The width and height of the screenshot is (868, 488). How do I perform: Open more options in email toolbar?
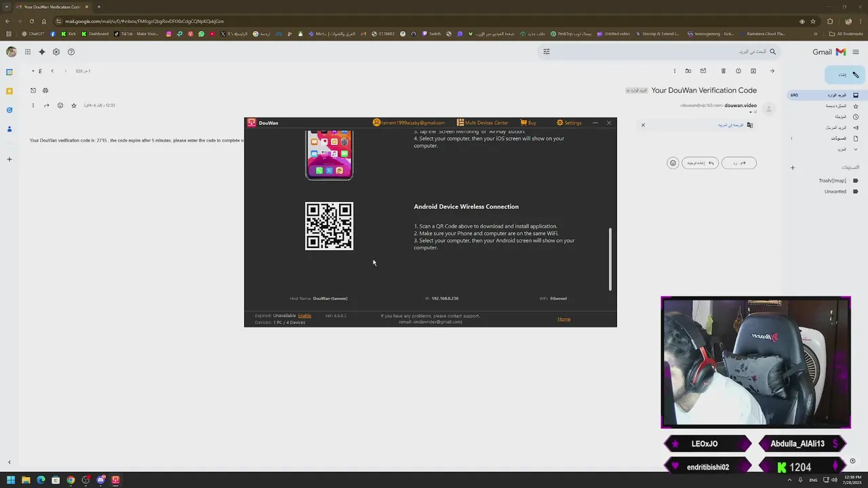click(x=674, y=70)
